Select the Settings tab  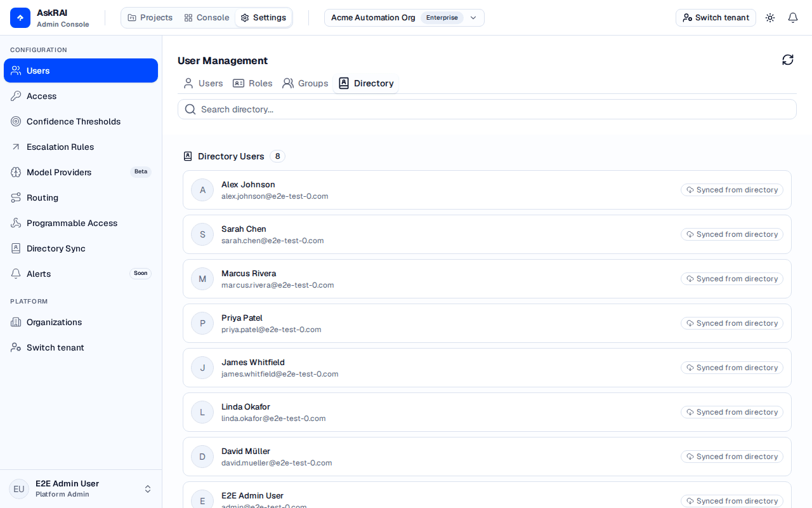[263, 18]
